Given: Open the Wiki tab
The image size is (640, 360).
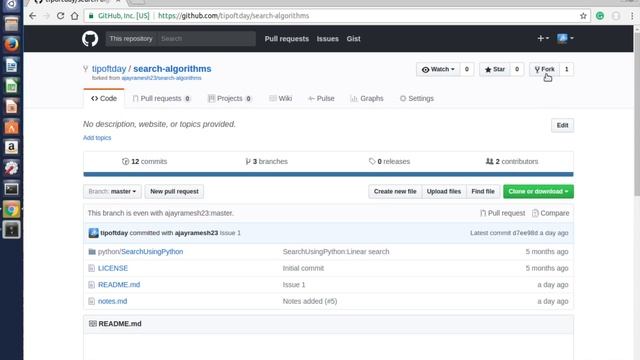Looking at the screenshot, I should click(x=280, y=98).
